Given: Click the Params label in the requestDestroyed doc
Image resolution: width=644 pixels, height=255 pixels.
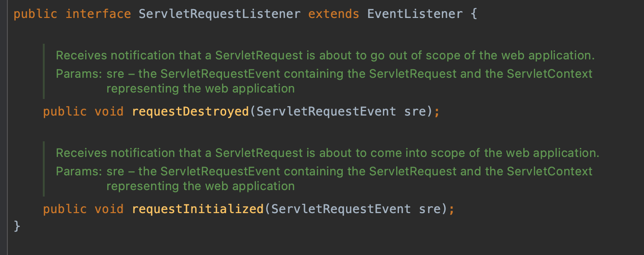Looking at the screenshot, I should click(78, 74).
